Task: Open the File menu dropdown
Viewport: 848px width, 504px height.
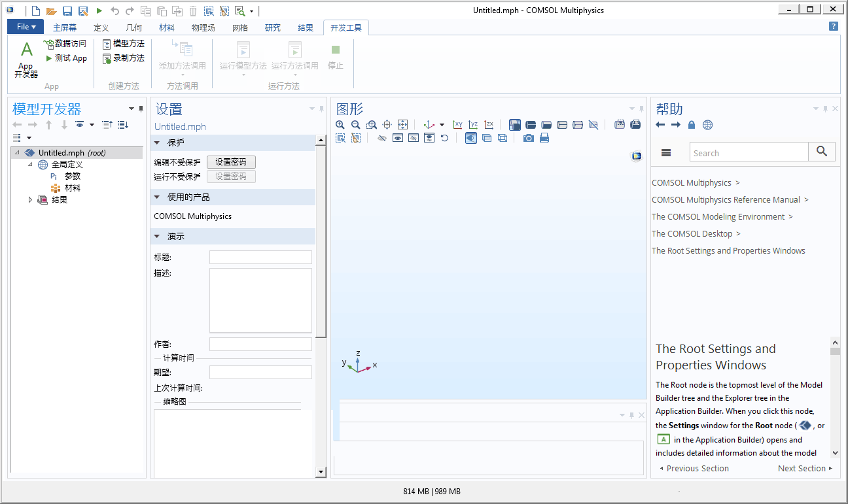Action: click(x=25, y=27)
